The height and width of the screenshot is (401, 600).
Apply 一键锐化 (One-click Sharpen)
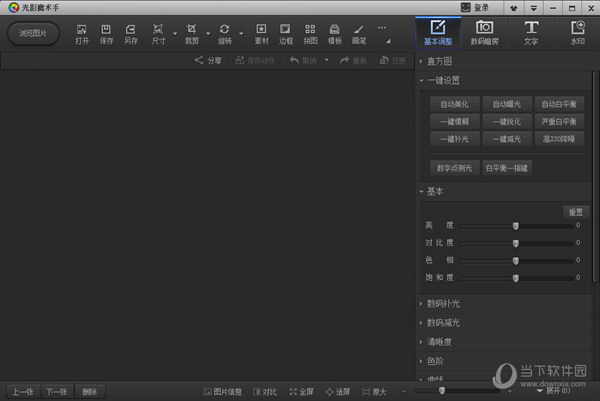pyautogui.click(x=507, y=122)
